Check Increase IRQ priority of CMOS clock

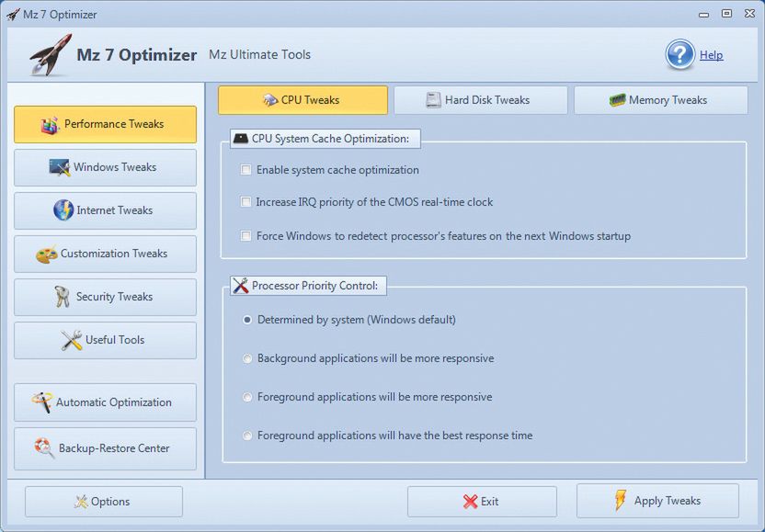tap(245, 202)
